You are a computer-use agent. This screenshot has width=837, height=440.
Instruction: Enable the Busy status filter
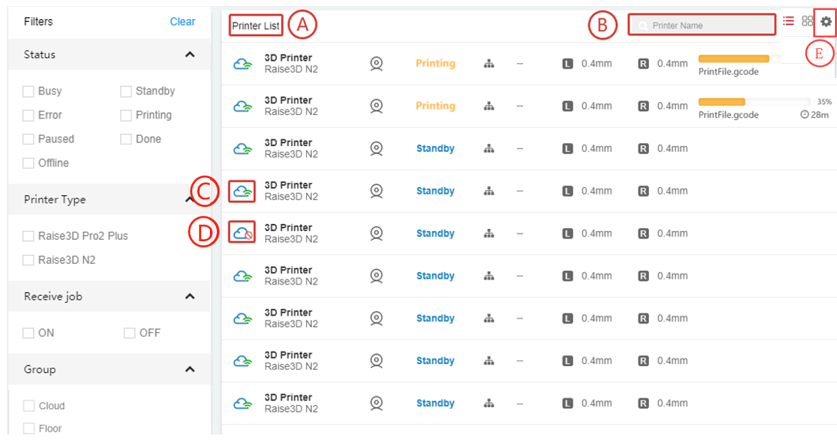(x=29, y=91)
